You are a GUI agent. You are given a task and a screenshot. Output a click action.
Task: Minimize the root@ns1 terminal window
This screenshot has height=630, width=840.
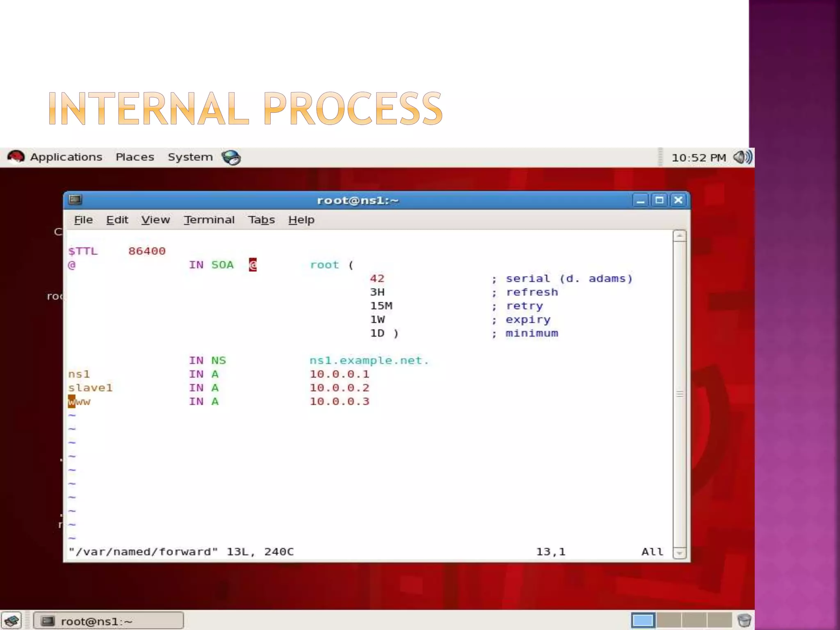point(640,201)
